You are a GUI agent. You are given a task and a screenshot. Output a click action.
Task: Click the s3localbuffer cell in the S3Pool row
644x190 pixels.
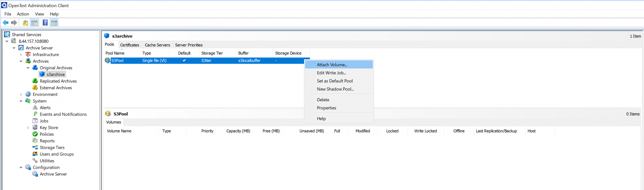(x=249, y=60)
